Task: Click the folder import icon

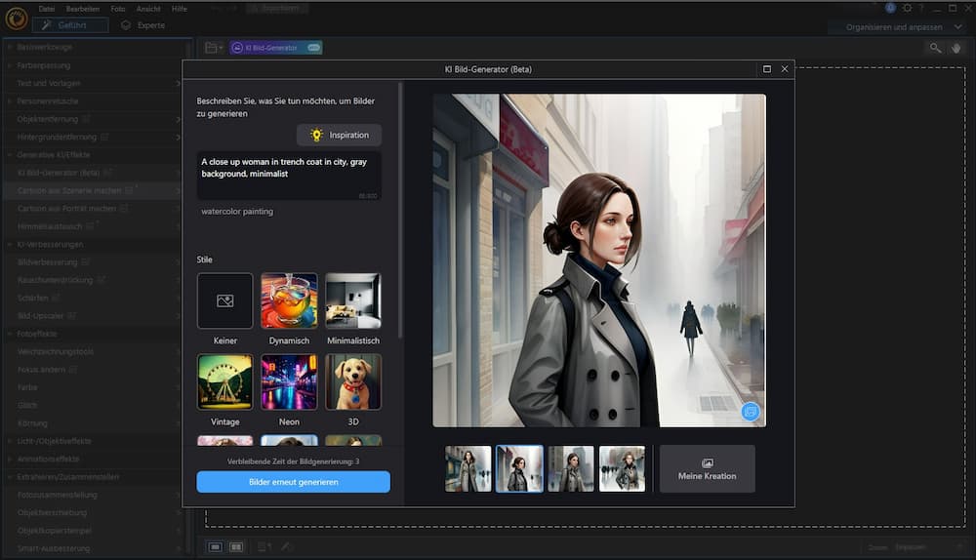Action: [212, 47]
